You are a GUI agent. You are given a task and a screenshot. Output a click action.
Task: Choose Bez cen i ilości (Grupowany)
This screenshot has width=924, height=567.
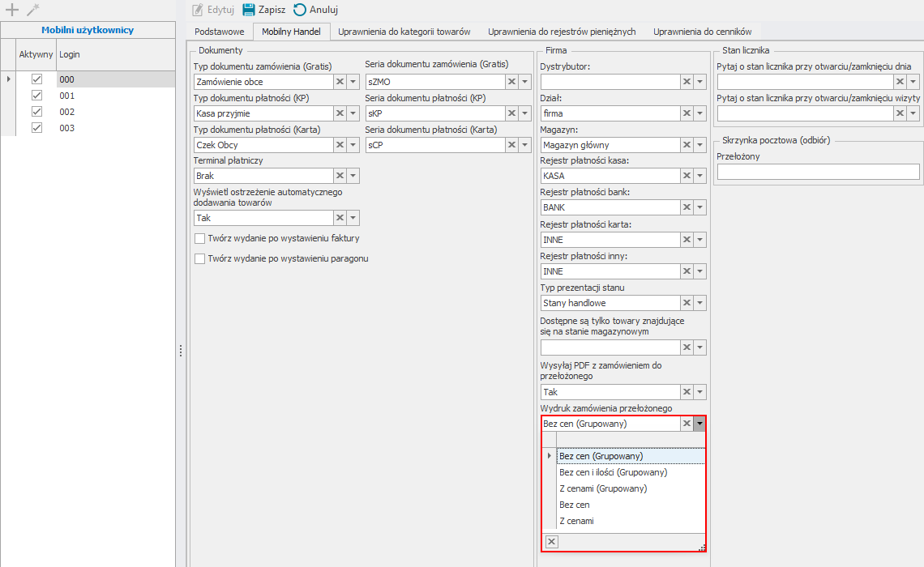tap(613, 472)
